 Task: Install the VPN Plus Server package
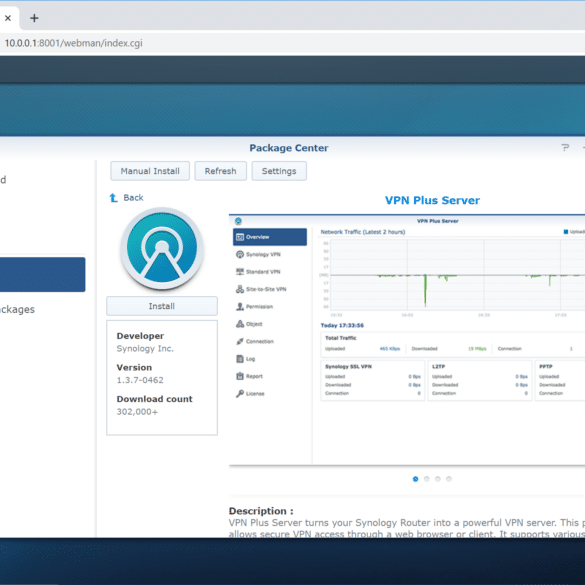(162, 306)
